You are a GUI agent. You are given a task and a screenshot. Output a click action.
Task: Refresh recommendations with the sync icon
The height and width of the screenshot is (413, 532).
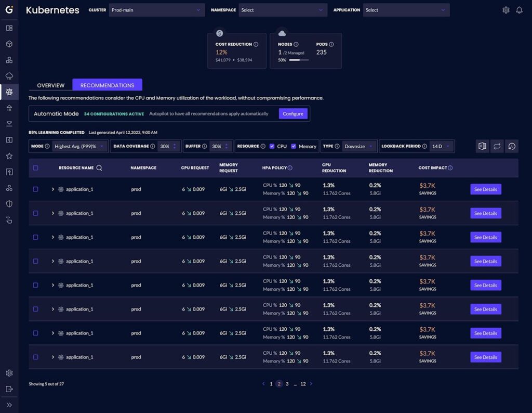tap(497, 146)
